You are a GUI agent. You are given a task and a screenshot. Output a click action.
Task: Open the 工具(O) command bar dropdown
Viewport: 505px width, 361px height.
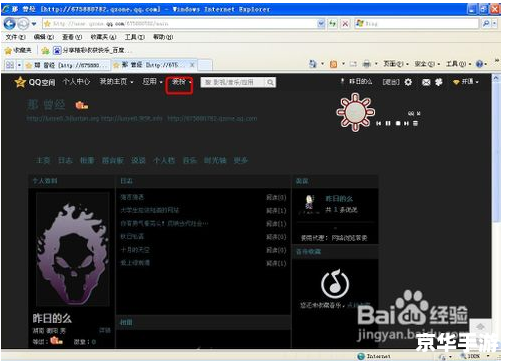[x=458, y=64]
